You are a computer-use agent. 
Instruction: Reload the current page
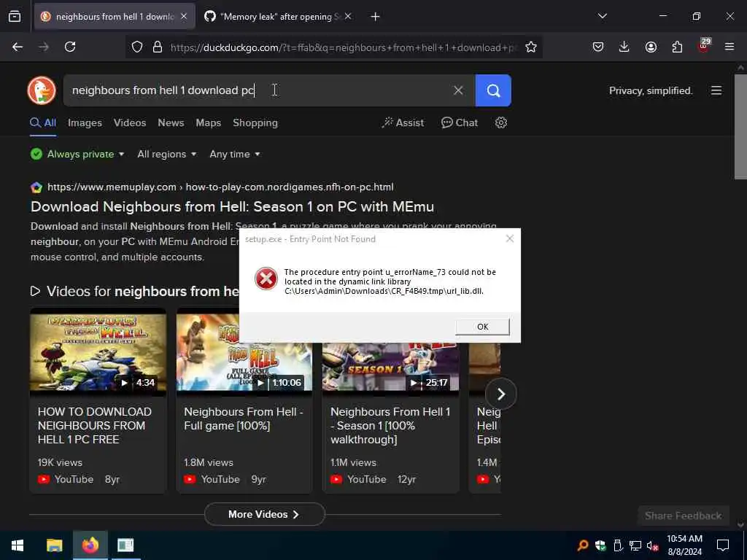(70, 47)
